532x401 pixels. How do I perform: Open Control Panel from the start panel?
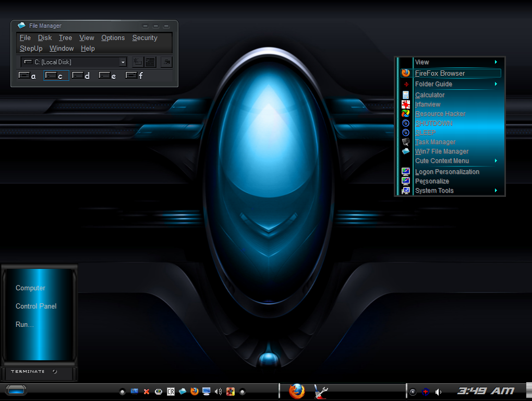36,306
